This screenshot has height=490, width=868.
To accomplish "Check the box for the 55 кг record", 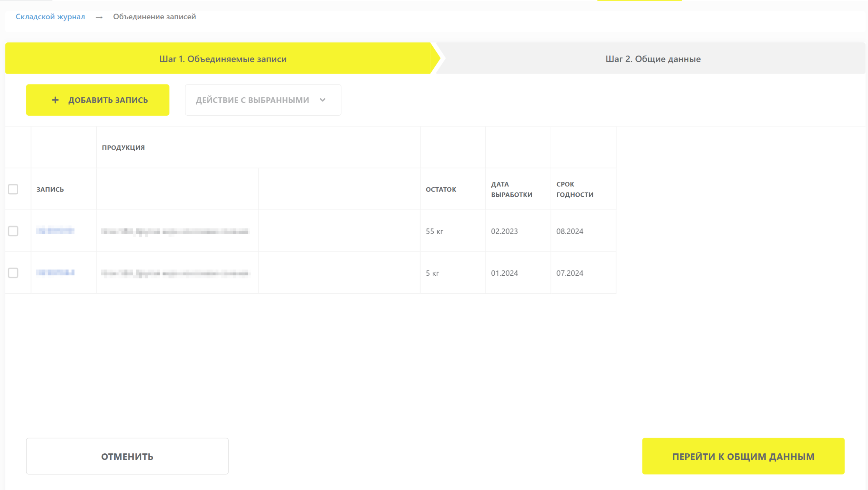I will tap(13, 231).
